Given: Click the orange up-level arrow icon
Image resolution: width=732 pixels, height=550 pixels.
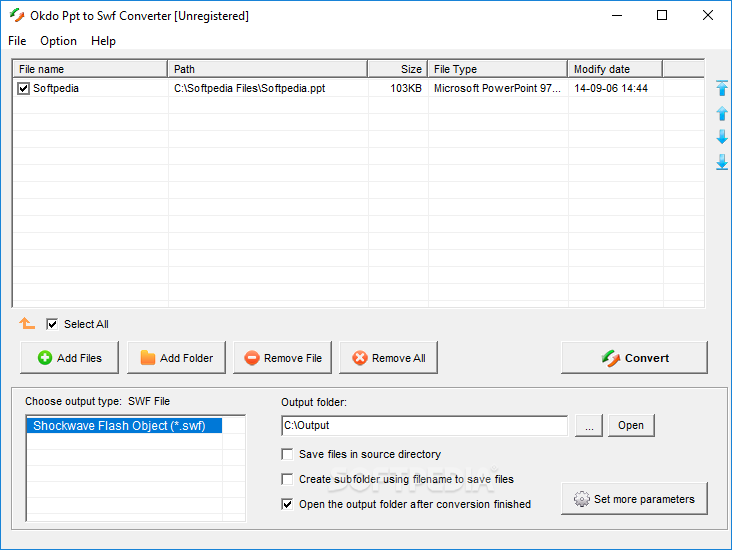Looking at the screenshot, I should 27,323.
